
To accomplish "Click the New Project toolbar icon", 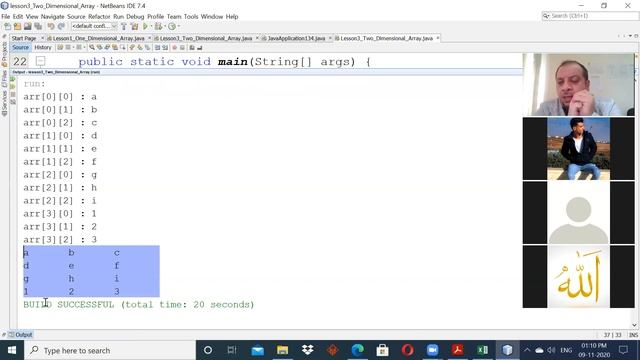I will tap(17, 26).
